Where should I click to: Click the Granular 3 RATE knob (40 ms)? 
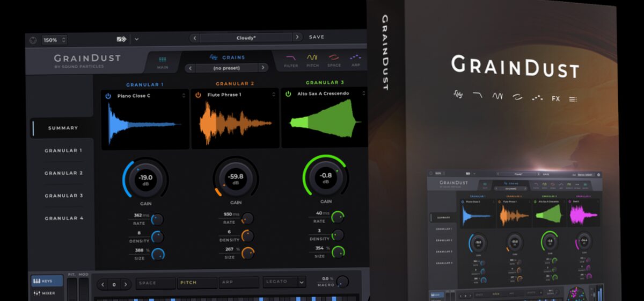pos(338,217)
